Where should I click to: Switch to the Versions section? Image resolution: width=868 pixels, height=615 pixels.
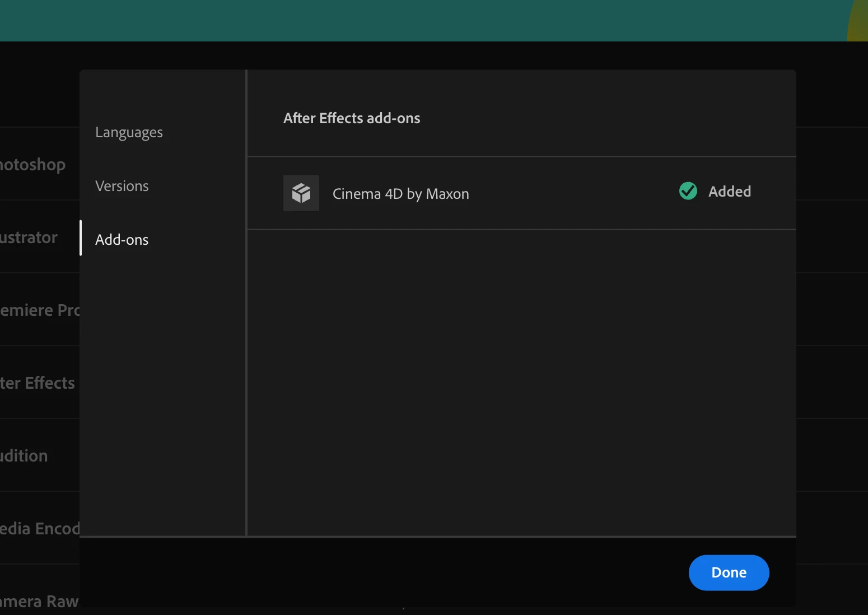[x=122, y=186]
